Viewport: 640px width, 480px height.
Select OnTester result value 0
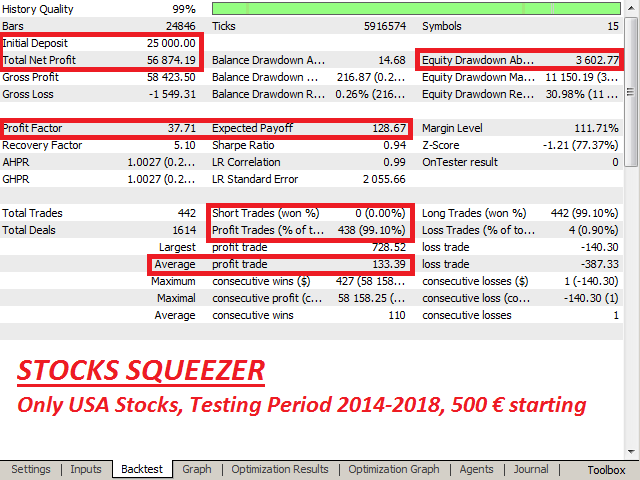point(616,162)
